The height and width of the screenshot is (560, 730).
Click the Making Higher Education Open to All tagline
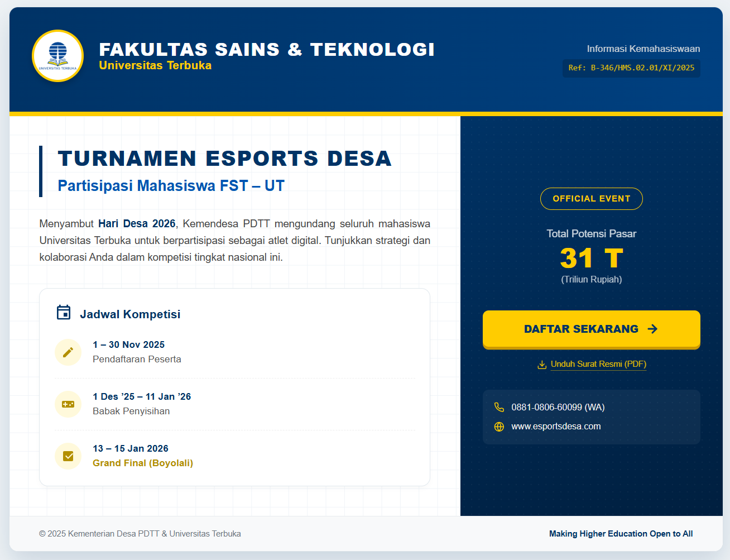pyautogui.click(x=621, y=534)
